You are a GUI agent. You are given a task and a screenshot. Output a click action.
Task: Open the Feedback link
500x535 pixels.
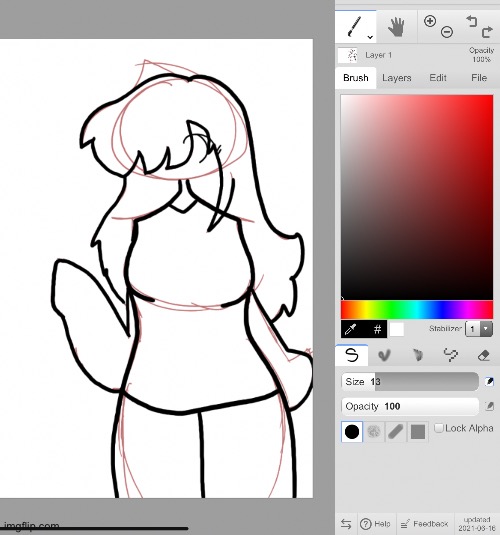tap(424, 524)
